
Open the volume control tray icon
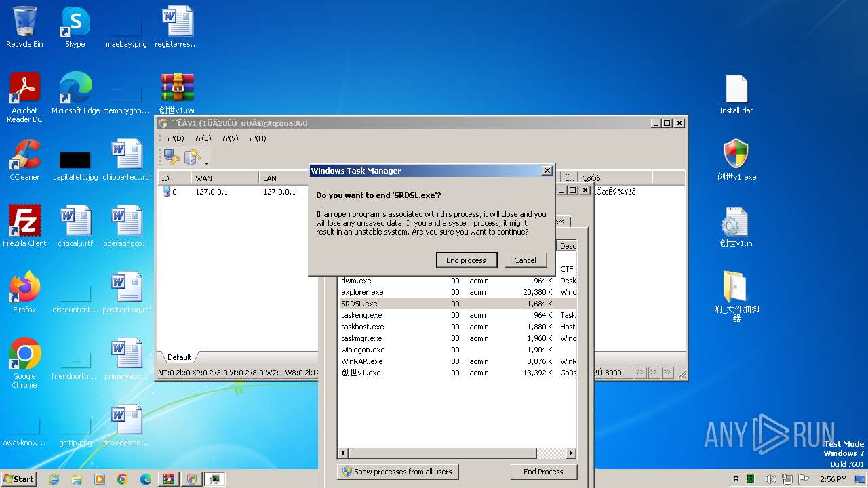770,479
